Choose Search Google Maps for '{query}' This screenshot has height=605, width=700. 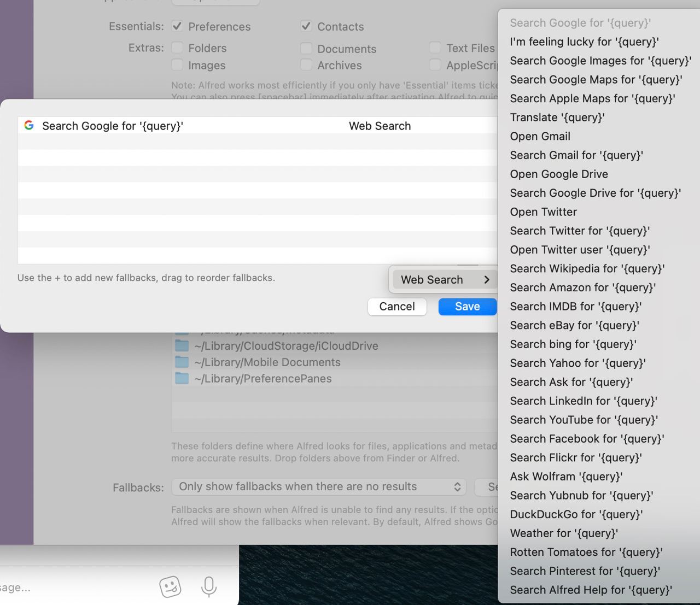pyautogui.click(x=599, y=80)
